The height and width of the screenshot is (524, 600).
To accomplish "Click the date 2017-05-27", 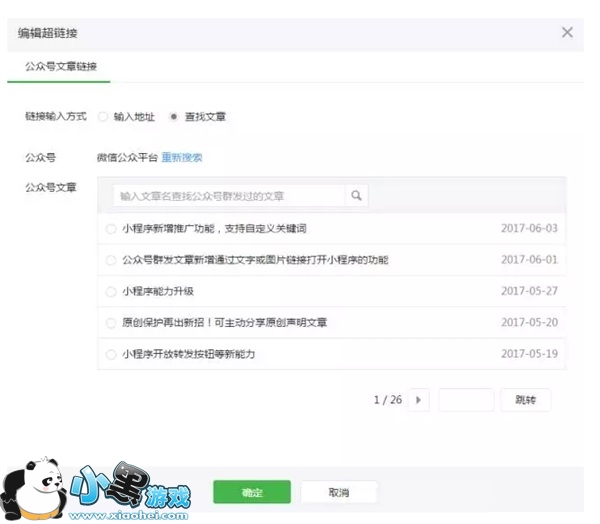I will [x=529, y=291].
